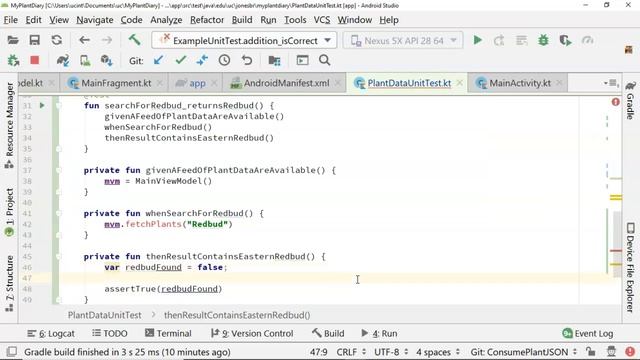Open Resource Manager side panel
The image size is (640, 360).
coord(9,125)
